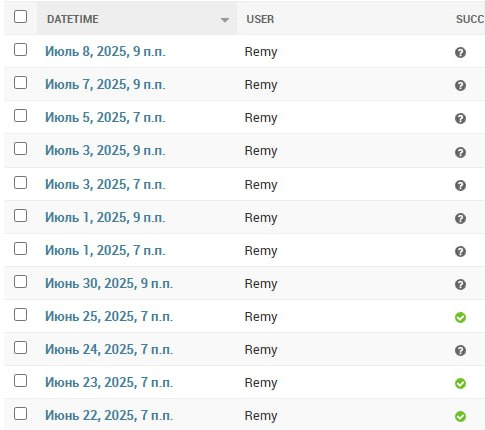This screenshot has height=430, width=485.
Task: Tick the checkbox for Июль 3, 9 п.п. row
Action: pyautogui.click(x=20, y=149)
